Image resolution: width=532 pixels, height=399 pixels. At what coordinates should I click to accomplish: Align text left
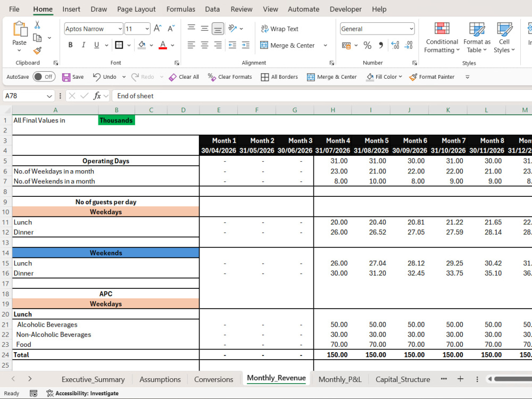pyautogui.click(x=192, y=45)
